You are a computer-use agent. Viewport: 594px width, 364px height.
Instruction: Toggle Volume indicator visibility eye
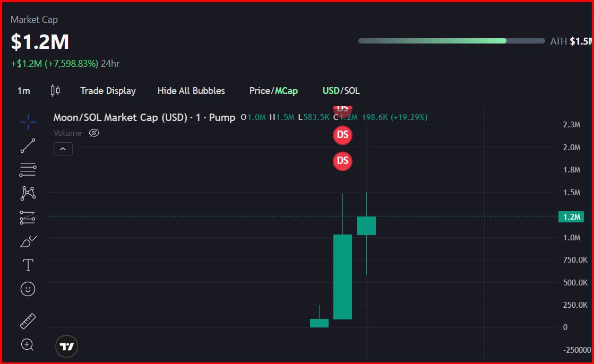point(94,133)
